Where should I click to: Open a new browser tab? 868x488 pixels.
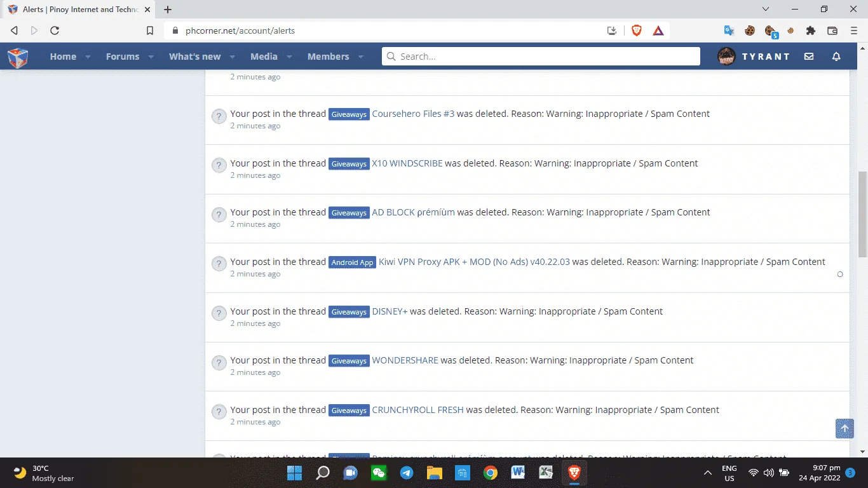(x=168, y=10)
